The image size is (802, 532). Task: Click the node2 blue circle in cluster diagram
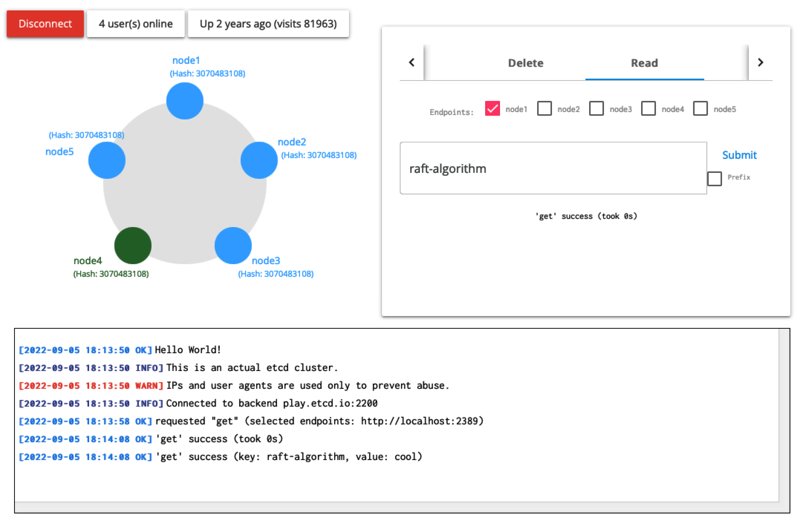(259, 160)
